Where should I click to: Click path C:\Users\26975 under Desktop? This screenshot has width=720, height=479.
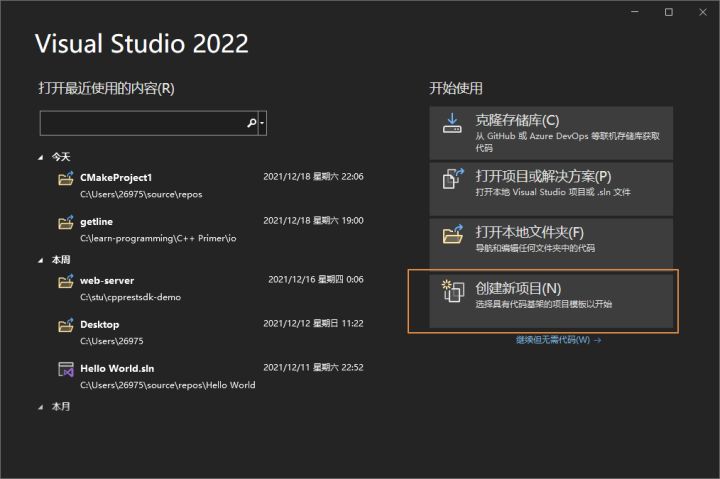point(112,341)
